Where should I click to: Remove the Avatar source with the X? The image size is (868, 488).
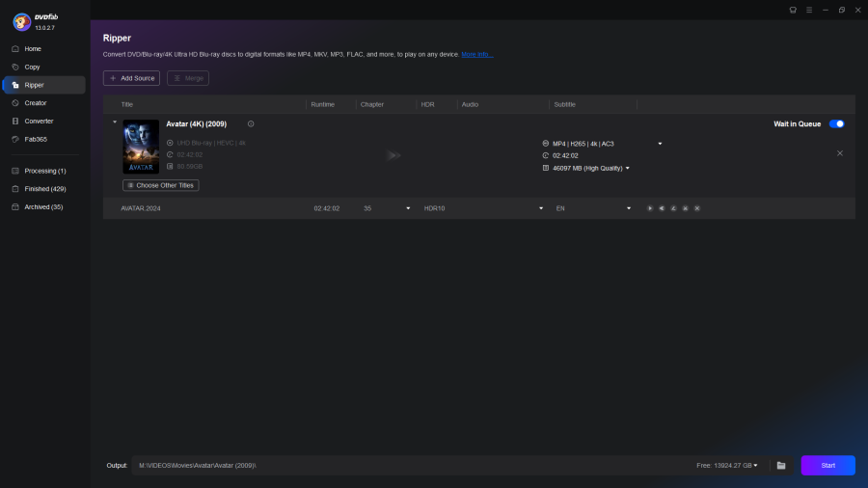tap(840, 153)
